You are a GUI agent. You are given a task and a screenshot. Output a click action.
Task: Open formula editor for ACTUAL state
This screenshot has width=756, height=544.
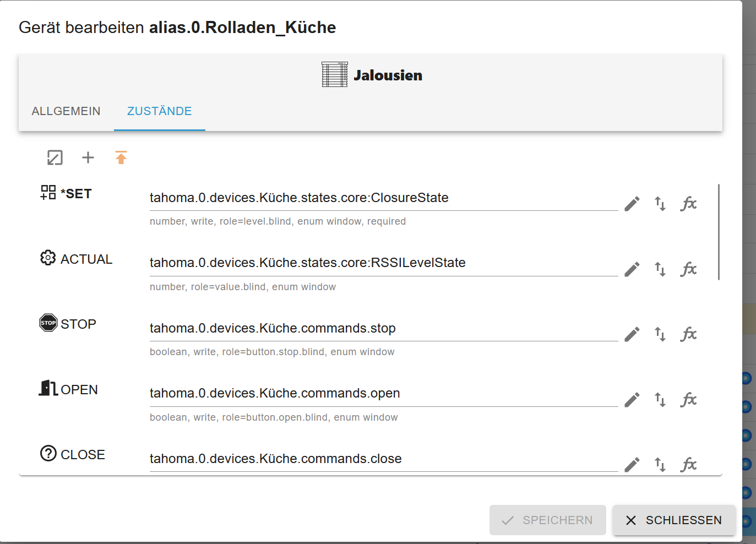click(689, 269)
